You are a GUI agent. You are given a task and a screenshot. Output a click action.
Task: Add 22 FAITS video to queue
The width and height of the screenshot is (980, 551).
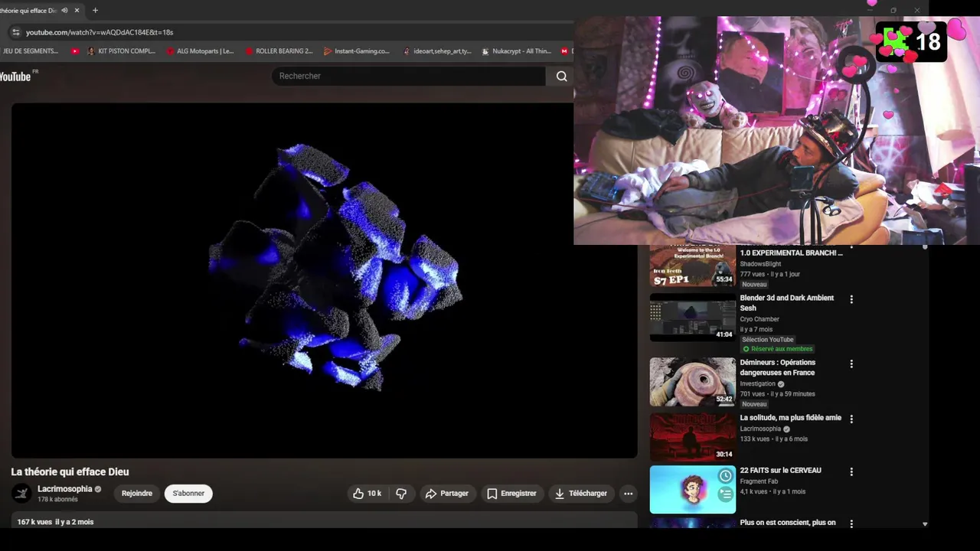725,495
